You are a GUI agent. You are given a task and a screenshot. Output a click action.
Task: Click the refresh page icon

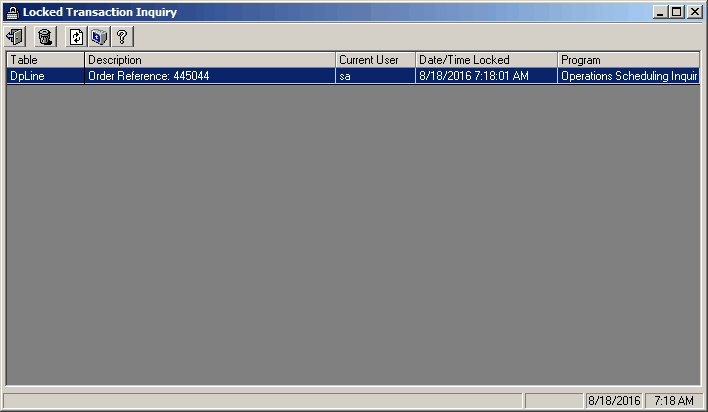76,37
